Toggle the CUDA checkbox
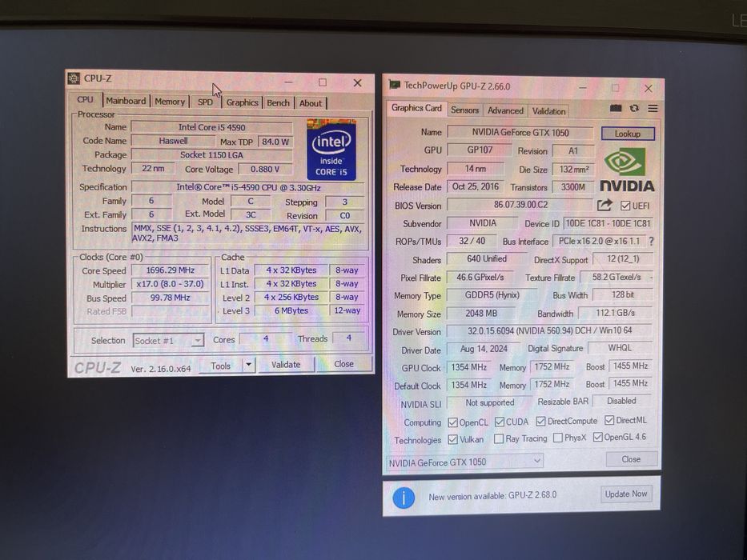Viewport: 747px width, 560px height. [x=500, y=422]
